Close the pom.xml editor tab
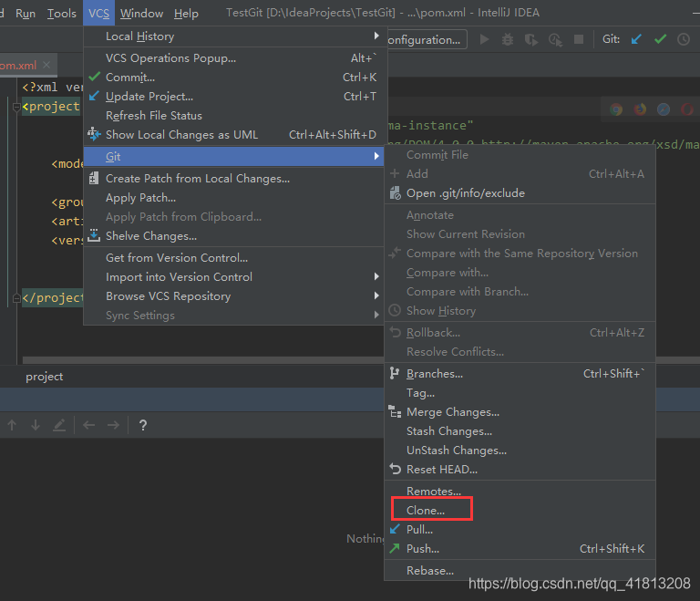Viewport: 700px width, 601px height. (46, 66)
